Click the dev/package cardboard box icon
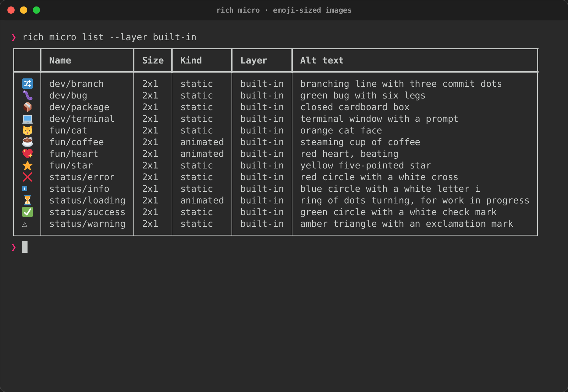 pyautogui.click(x=28, y=107)
